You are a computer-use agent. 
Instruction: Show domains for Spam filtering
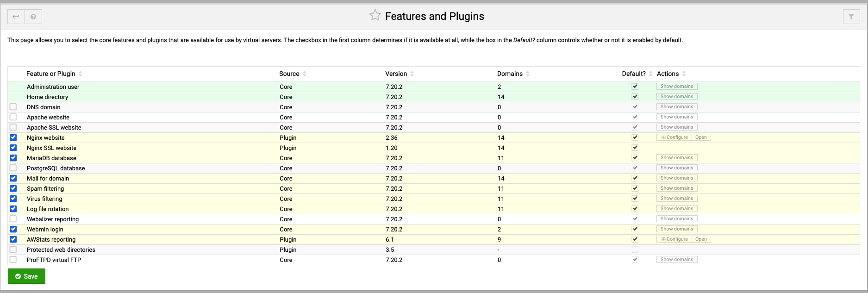[677, 188]
